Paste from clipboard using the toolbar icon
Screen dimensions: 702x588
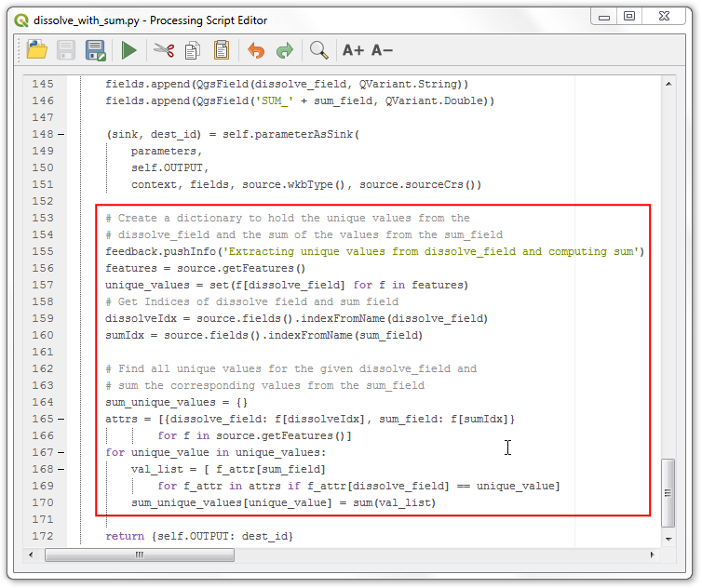[222, 50]
